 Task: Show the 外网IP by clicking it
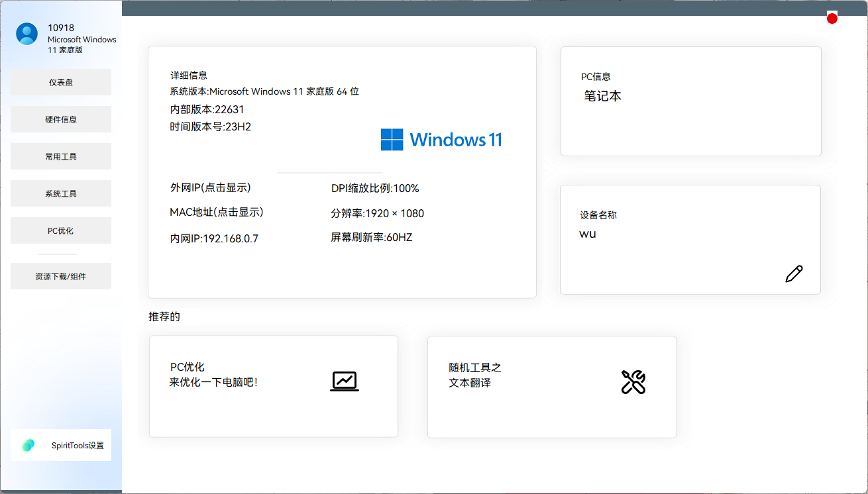tap(211, 188)
